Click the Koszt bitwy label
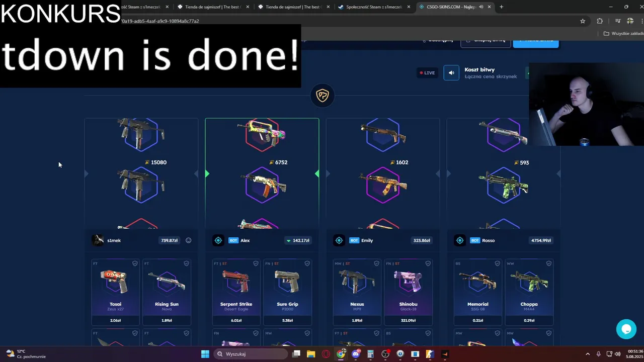 click(x=479, y=70)
